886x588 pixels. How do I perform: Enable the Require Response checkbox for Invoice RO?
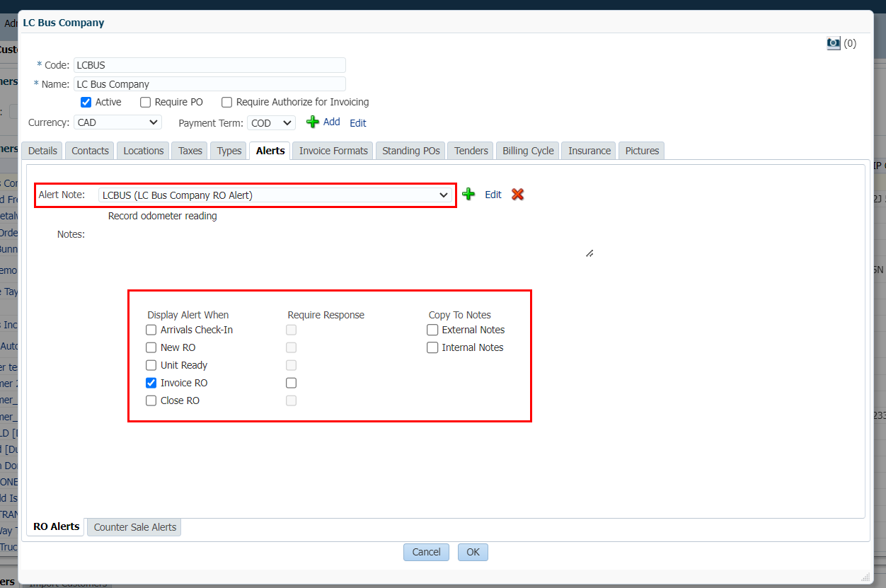(291, 383)
